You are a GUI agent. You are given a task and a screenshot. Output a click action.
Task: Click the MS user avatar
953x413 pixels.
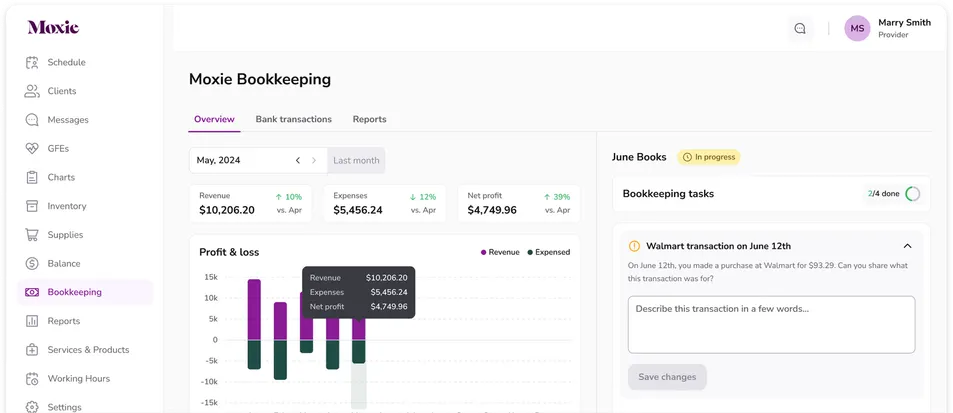pyautogui.click(x=857, y=29)
